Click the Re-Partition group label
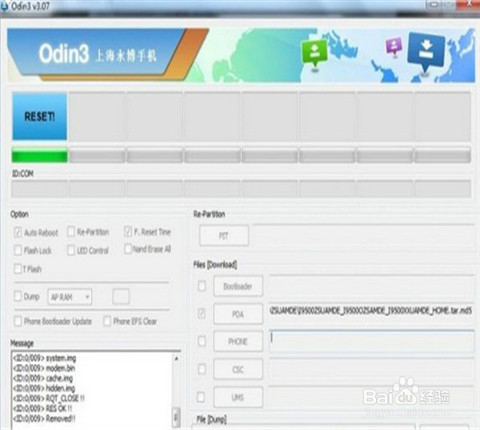Screen dimensions: 480x430 [209, 214]
